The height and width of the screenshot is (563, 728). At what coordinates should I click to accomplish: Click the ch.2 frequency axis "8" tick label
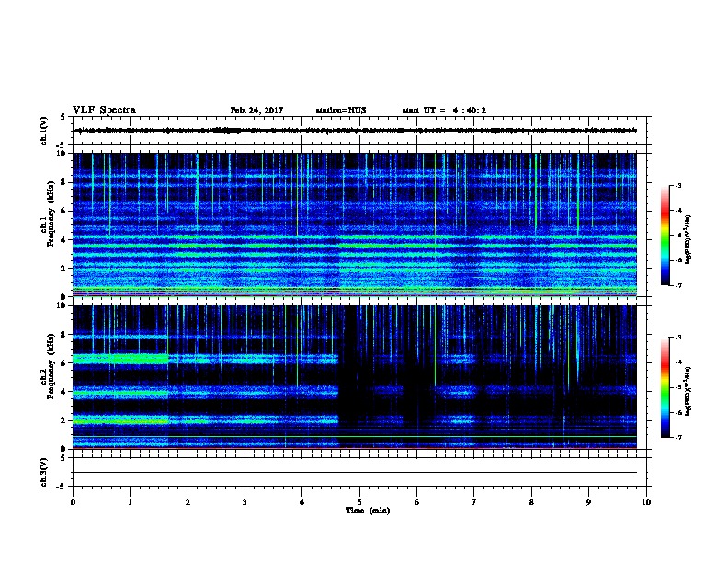click(x=63, y=335)
